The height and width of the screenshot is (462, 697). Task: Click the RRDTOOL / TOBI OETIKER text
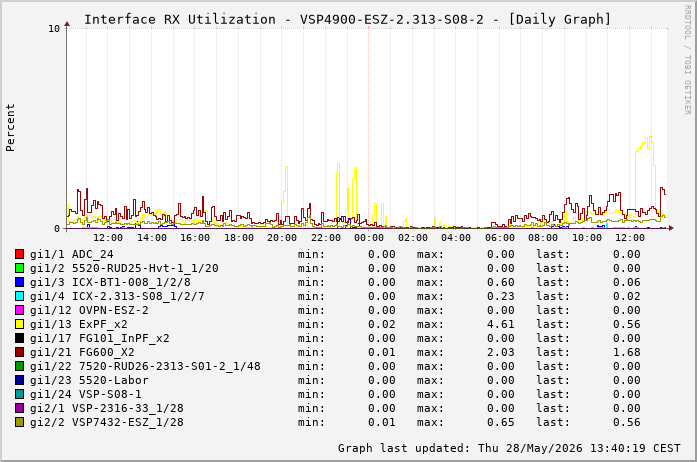pos(688,60)
